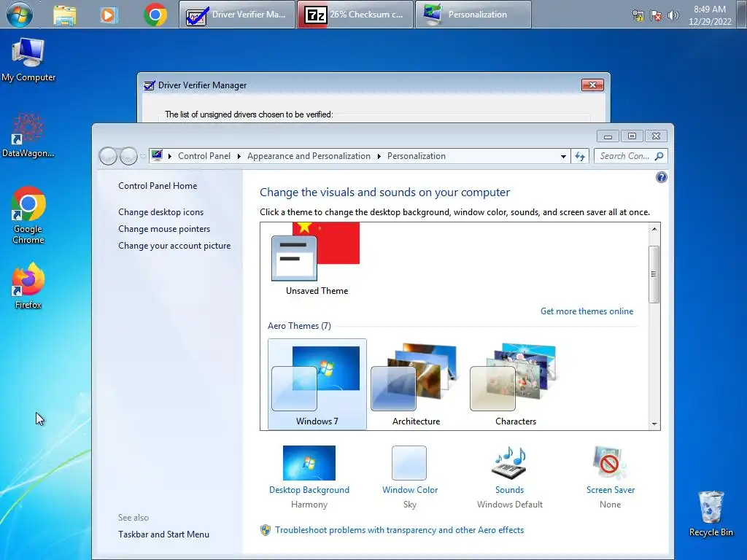Click the Aero Themes (7) heading

[x=299, y=326]
